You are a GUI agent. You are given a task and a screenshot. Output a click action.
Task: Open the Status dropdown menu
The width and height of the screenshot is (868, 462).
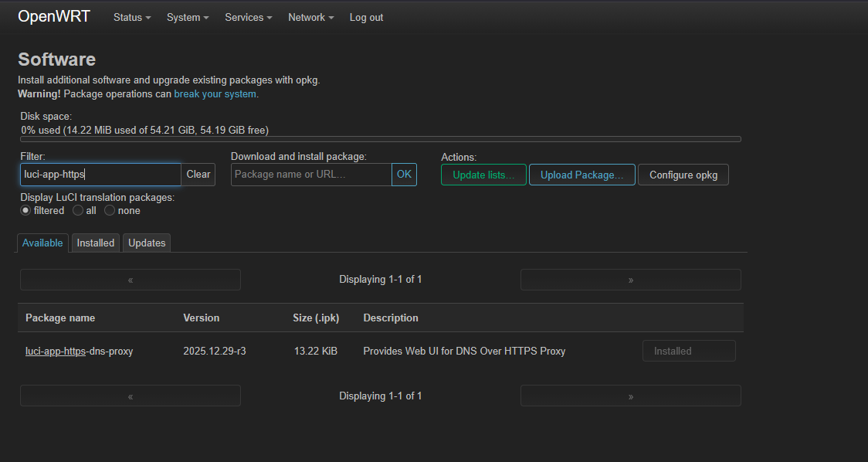pyautogui.click(x=132, y=17)
